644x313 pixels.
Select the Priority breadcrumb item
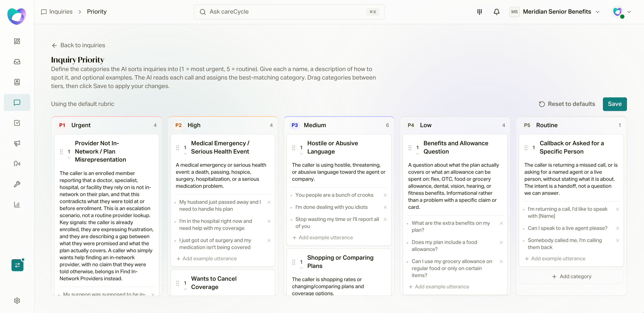[x=96, y=12]
